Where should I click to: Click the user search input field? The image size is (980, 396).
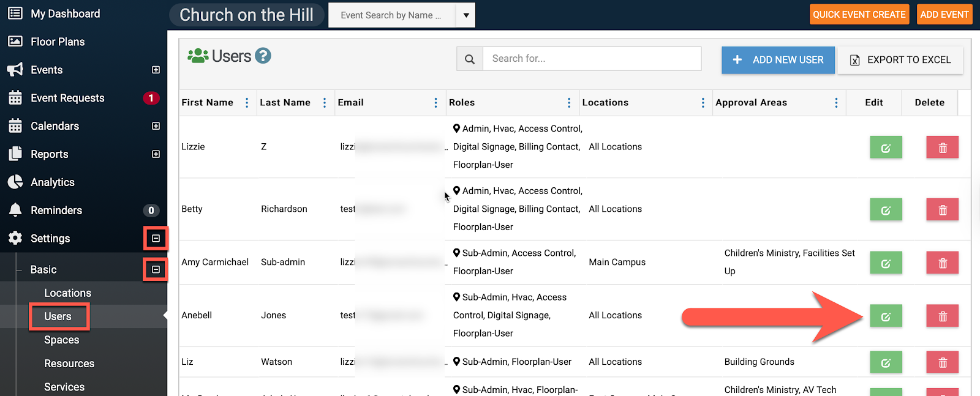(592, 59)
